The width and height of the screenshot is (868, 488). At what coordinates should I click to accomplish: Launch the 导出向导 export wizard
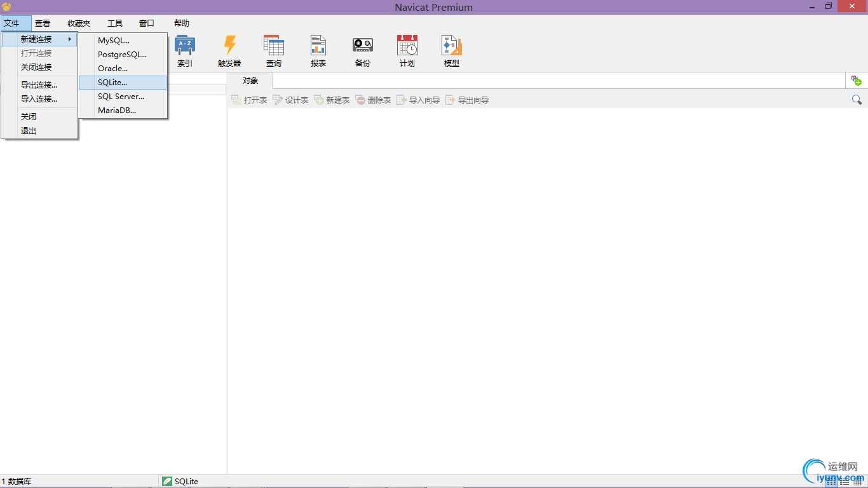point(467,100)
